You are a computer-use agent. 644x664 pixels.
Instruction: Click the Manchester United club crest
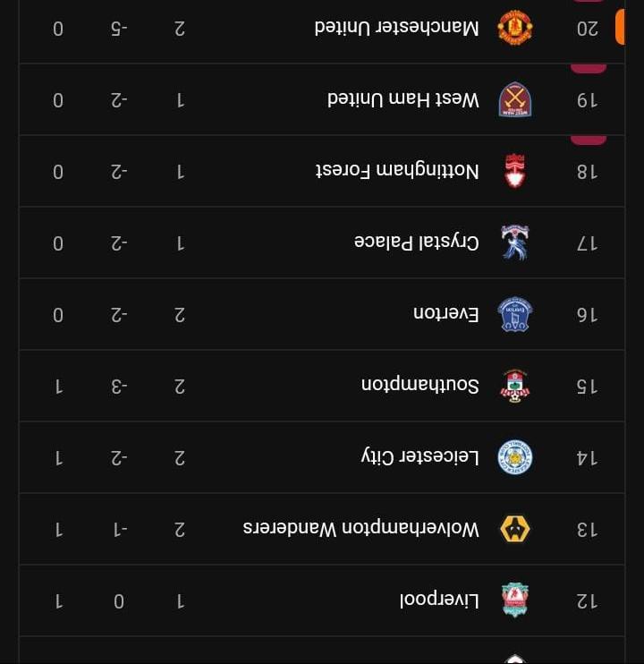coord(515,28)
